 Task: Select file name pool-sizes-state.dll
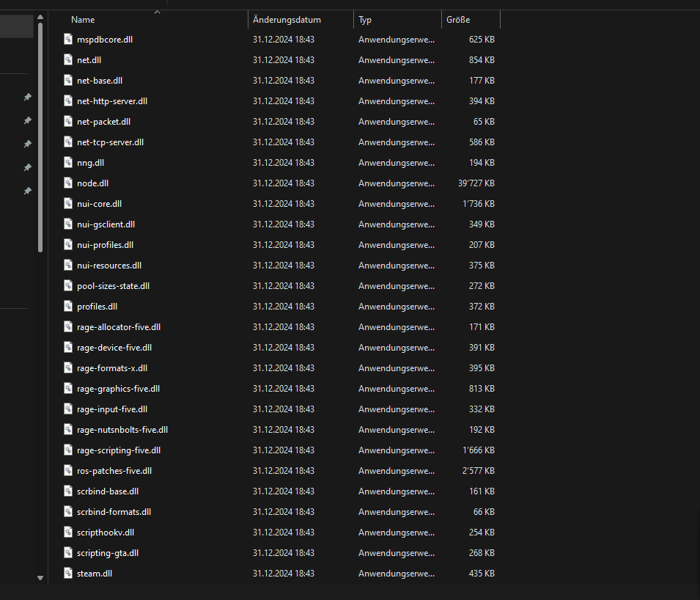click(113, 286)
